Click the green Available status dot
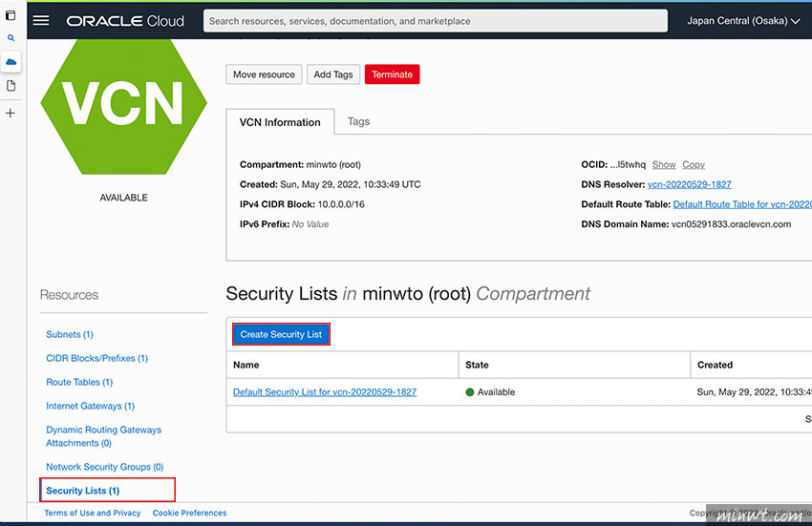The width and height of the screenshot is (812, 526). click(470, 392)
